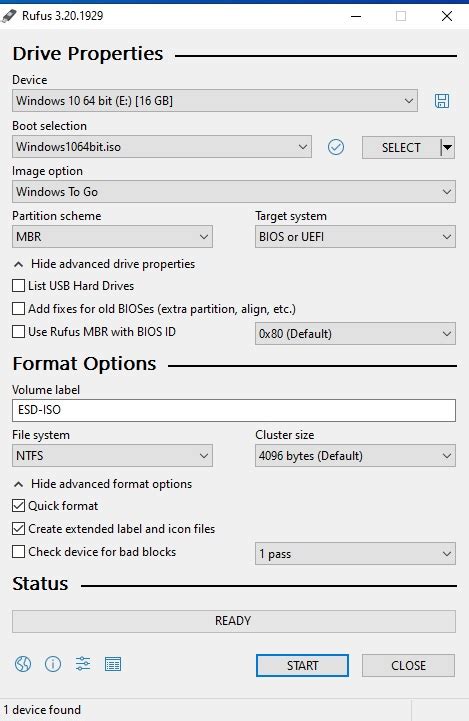Enable Use Rufus MBR with BIOS ID
The height and width of the screenshot is (721, 469).
point(18,332)
